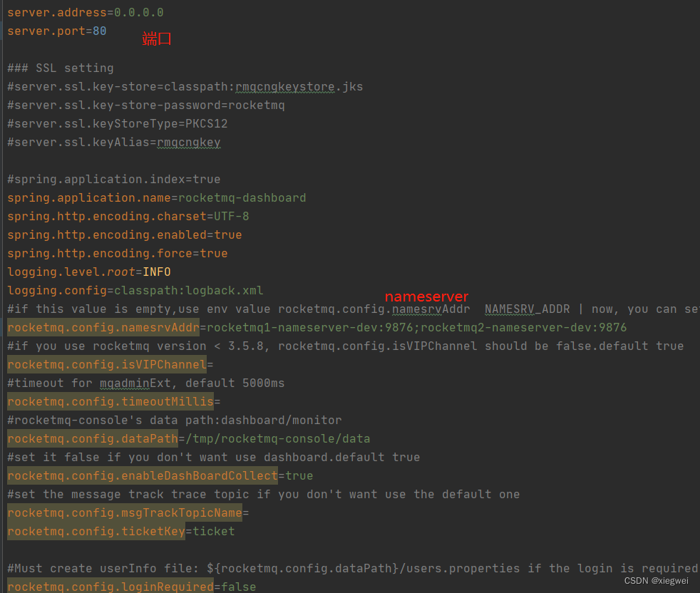Click the 'version < 3.5.8' comment line
The image size is (700, 593).
coord(345,346)
